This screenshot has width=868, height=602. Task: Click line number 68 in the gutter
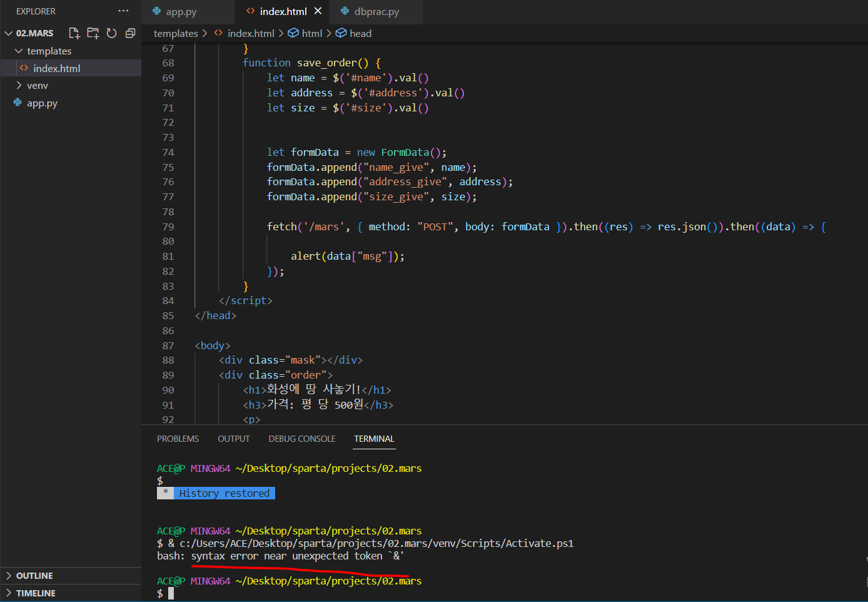click(168, 63)
